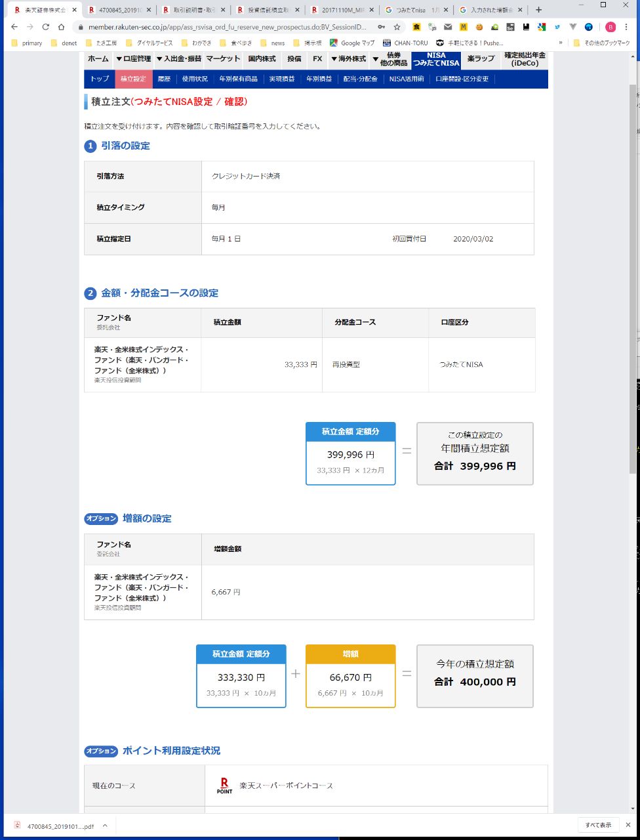Image resolution: width=640 pixels, height=840 pixels.
Task: Open the CHAN-TORU bookmark
Action: pyautogui.click(x=405, y=43)
